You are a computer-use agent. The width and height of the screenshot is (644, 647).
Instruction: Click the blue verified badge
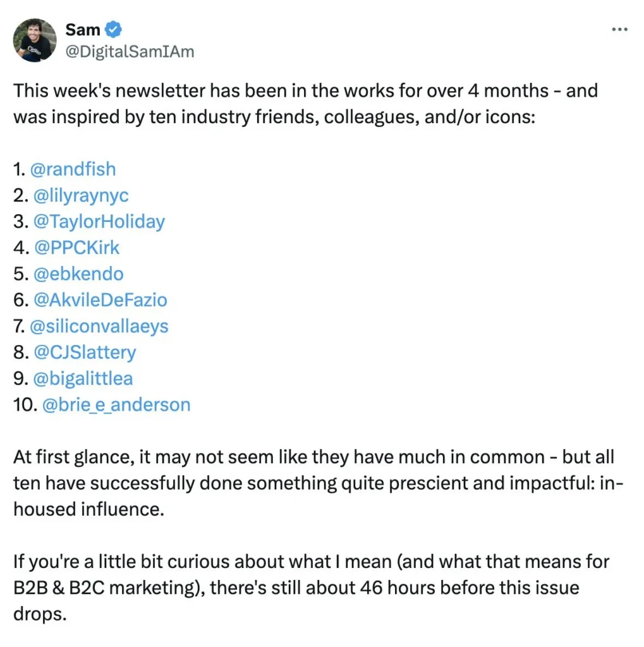pyautogui.click(x=114, y=29)
